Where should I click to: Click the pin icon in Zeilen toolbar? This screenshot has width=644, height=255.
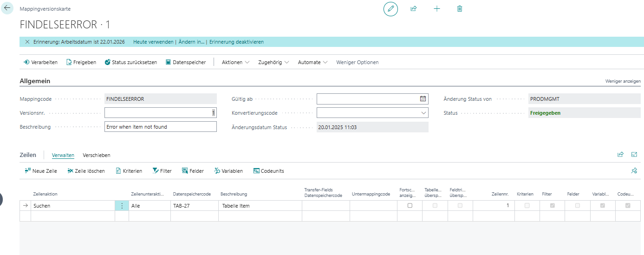tap(634, 171)
